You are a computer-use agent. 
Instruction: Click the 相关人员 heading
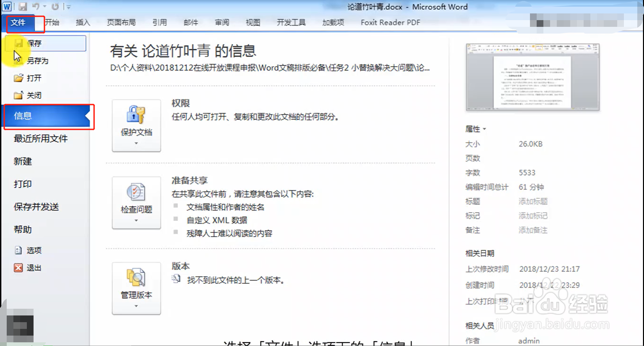pos(480,326)
